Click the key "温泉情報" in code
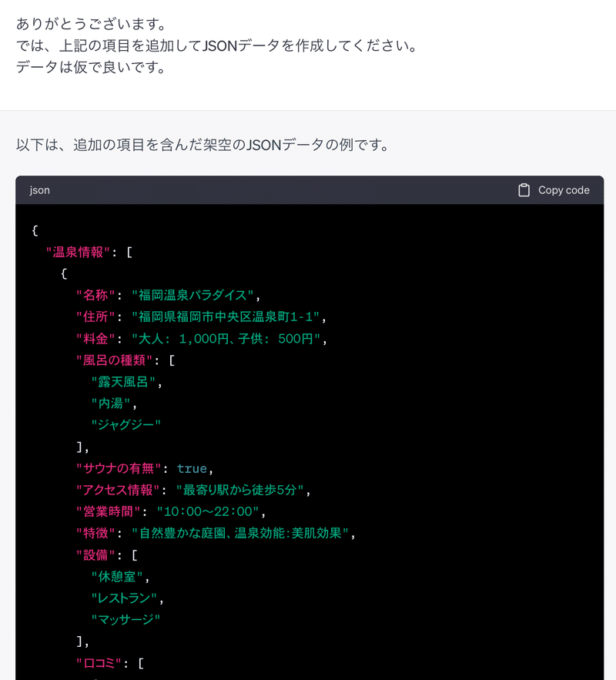The width and height of the screenshot is (616, 680). pos(78,252)
